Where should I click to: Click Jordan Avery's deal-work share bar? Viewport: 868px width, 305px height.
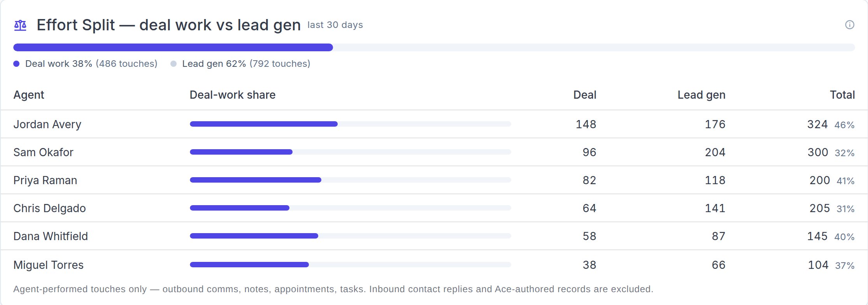coord(350,124)
